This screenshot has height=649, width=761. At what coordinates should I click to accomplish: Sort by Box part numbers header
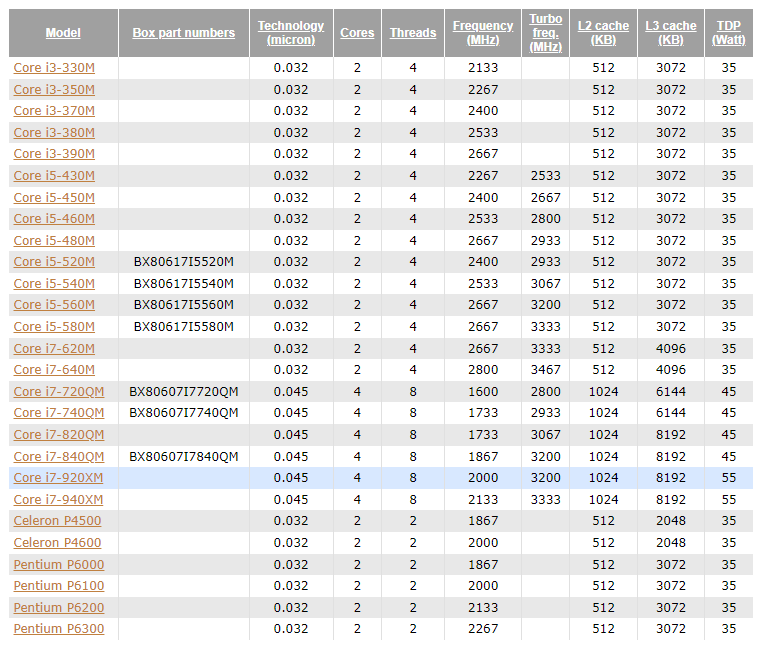tap(183, 33)
